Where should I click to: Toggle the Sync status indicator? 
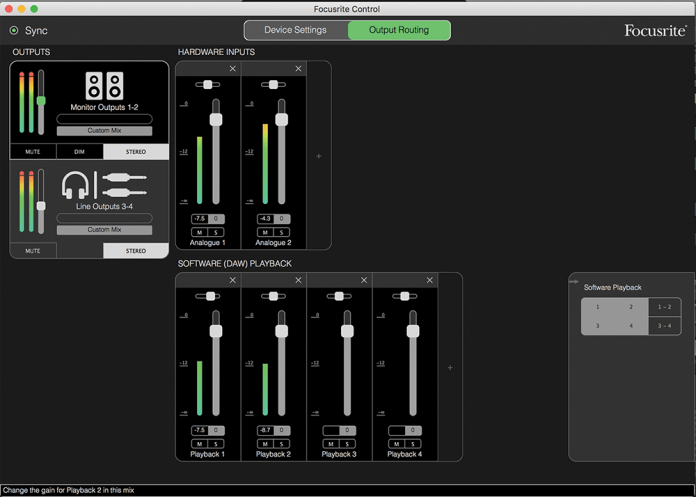(x=14, y=31)
